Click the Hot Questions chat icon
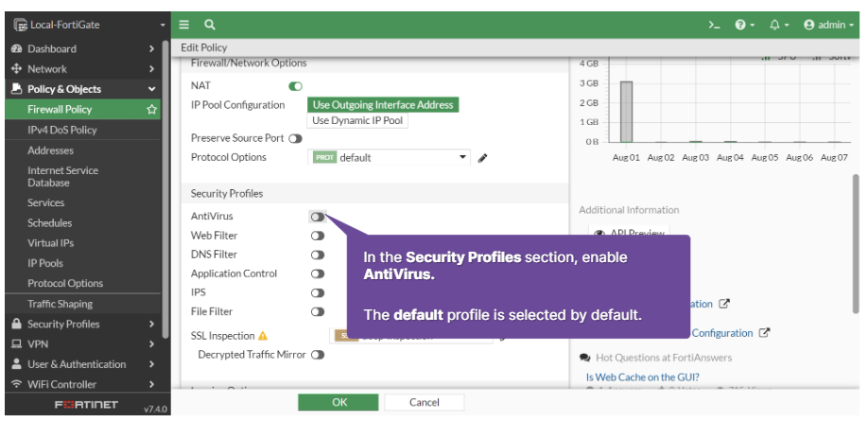 (x=584, y=358)
